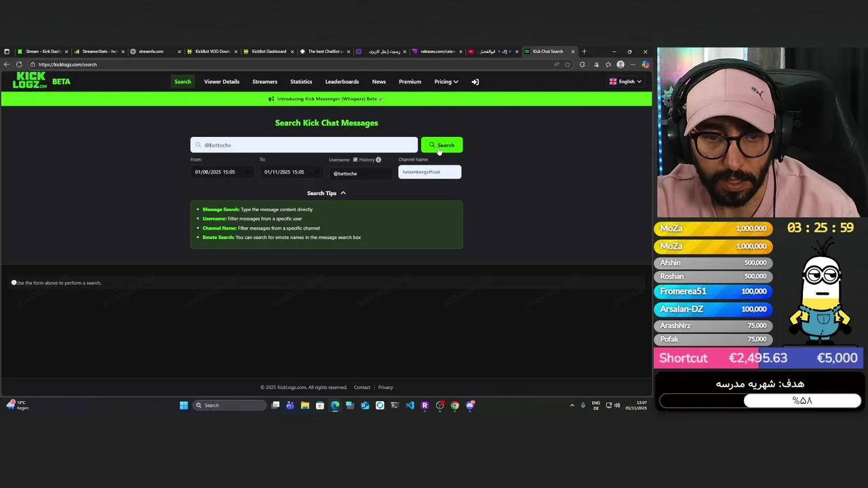Click the KickLogz logo
The image size is (868, 488).
click(x=30, y=81)
